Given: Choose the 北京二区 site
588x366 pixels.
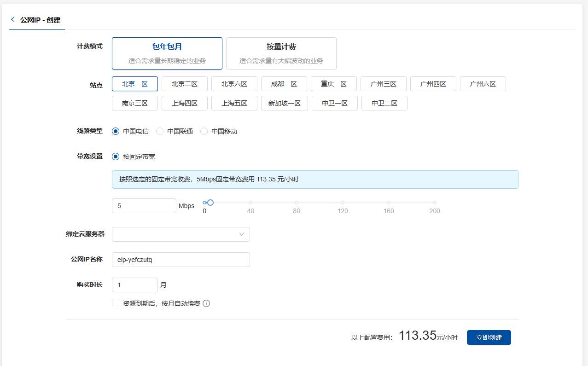Looking at the screenshot, I should [185, 84].
